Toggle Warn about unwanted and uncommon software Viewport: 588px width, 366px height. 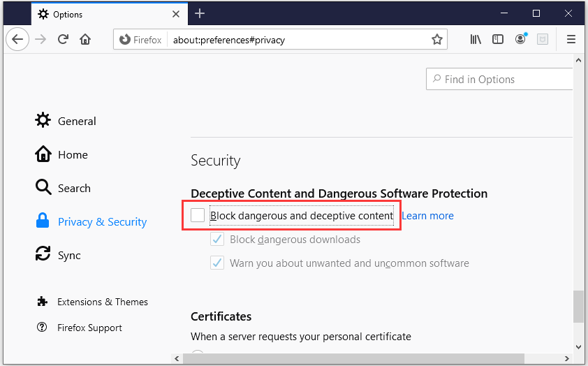click(x=217, y=263)
